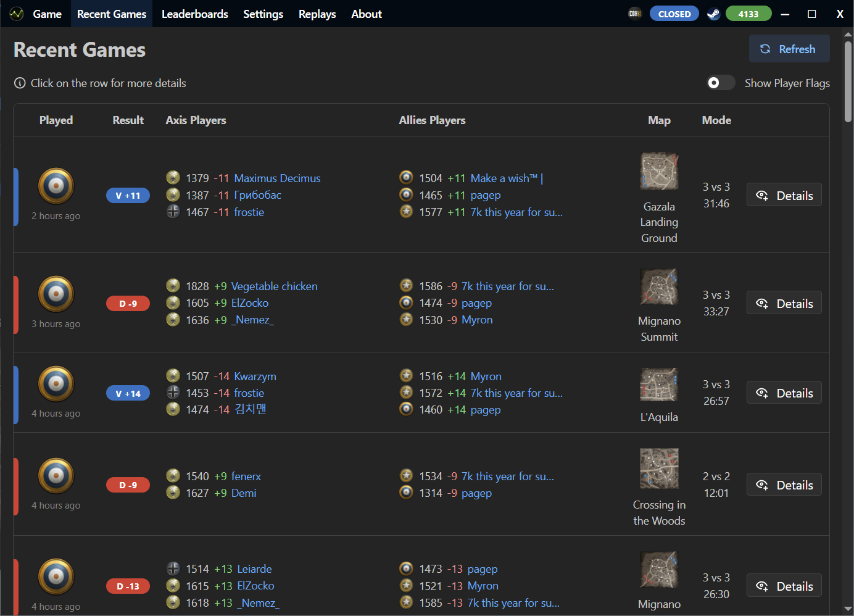Click the Wehrmacht faction icon next to frostie
Screen dimensions: 854x616
(173, 211)
